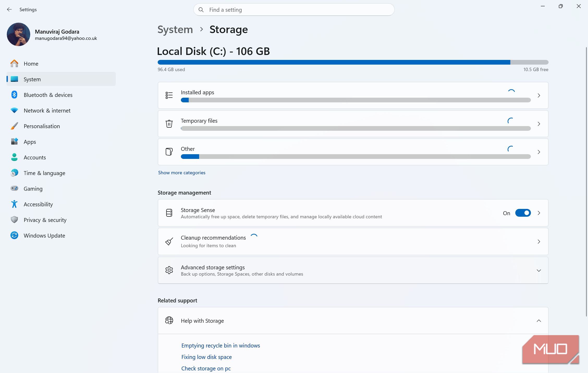Viewport: 588px width, 373px height.
Task: Collapse Help with Storage section
Action: pos(539,321)
